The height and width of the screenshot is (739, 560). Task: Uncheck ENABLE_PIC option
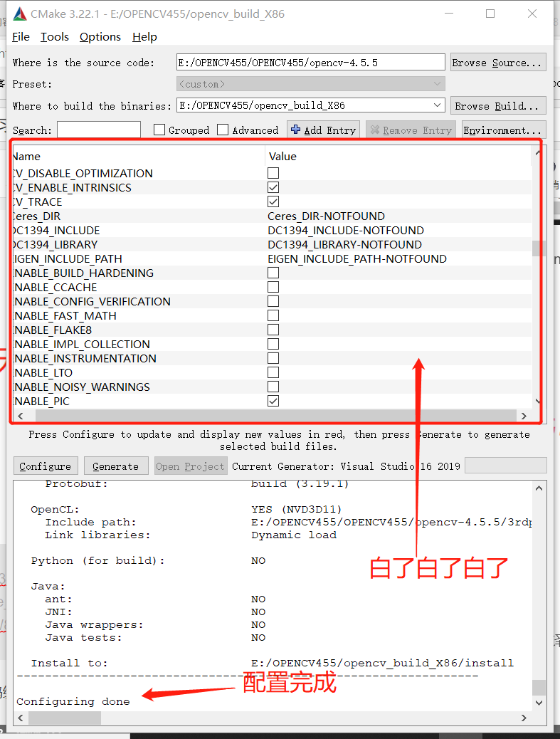pyautogui.click(x=273, y=401)
